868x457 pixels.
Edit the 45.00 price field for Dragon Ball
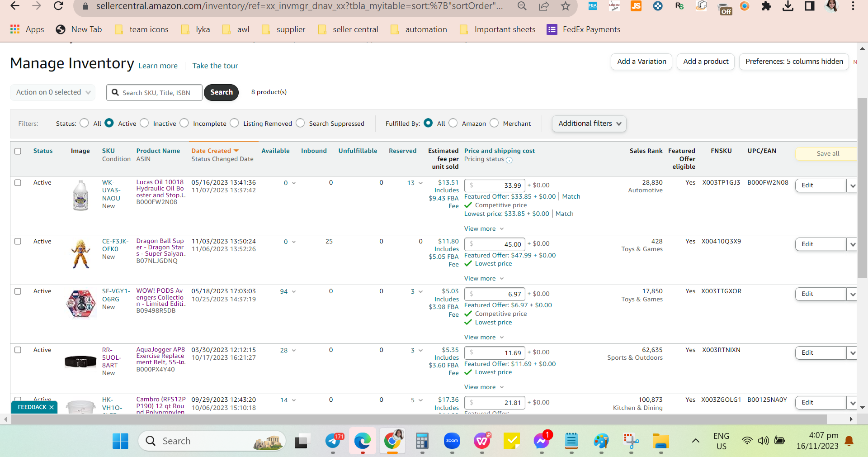(495, 244)
